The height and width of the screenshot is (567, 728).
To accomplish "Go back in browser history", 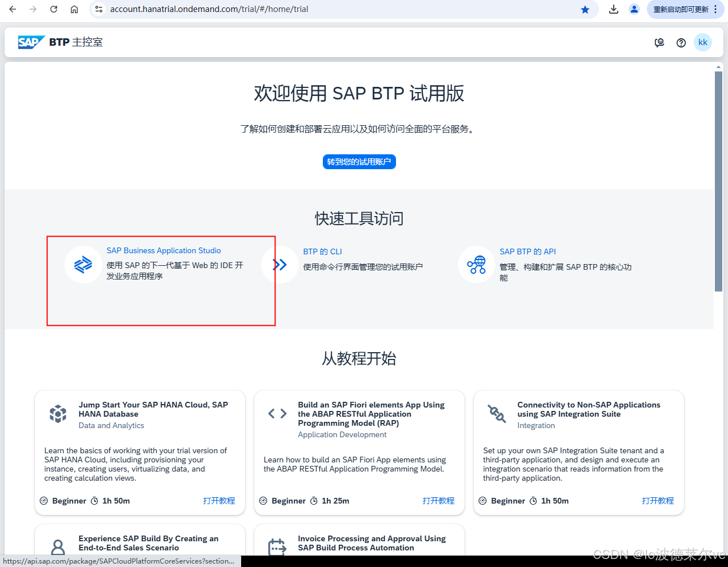I will [x=13, y=9].
